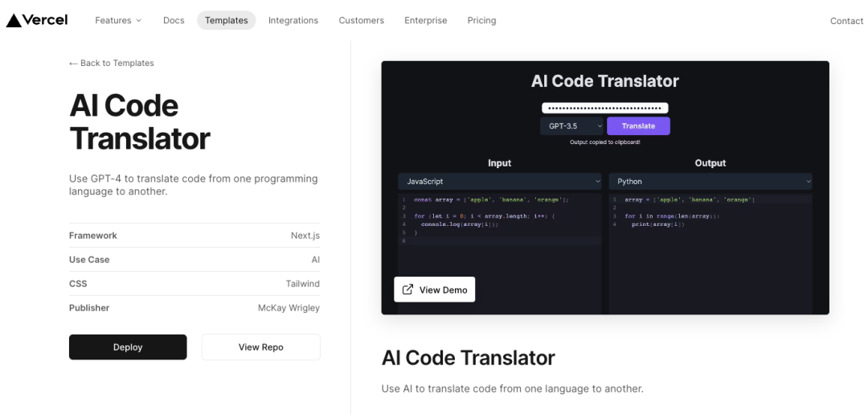Viewport: 868px width, 415px height.
Task: Open the Python output language dropdown
Action: (710, 182)
